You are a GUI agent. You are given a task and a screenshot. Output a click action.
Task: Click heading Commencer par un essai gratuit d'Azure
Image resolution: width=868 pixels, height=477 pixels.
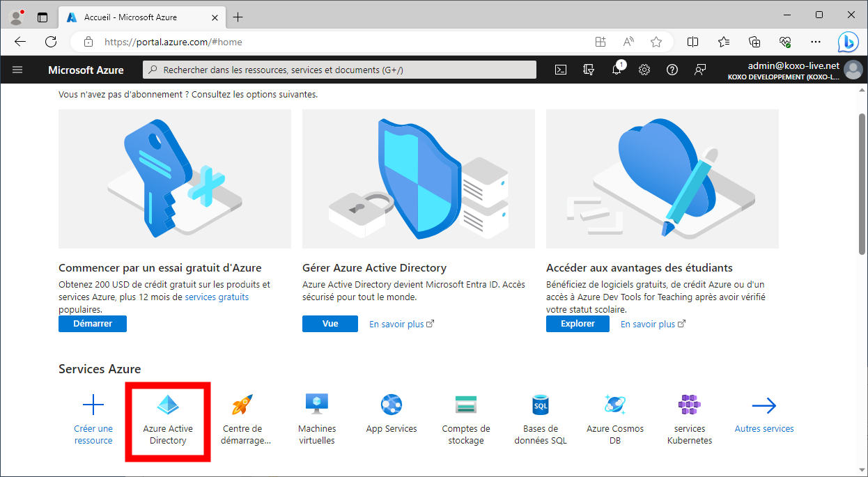(160, 267)
